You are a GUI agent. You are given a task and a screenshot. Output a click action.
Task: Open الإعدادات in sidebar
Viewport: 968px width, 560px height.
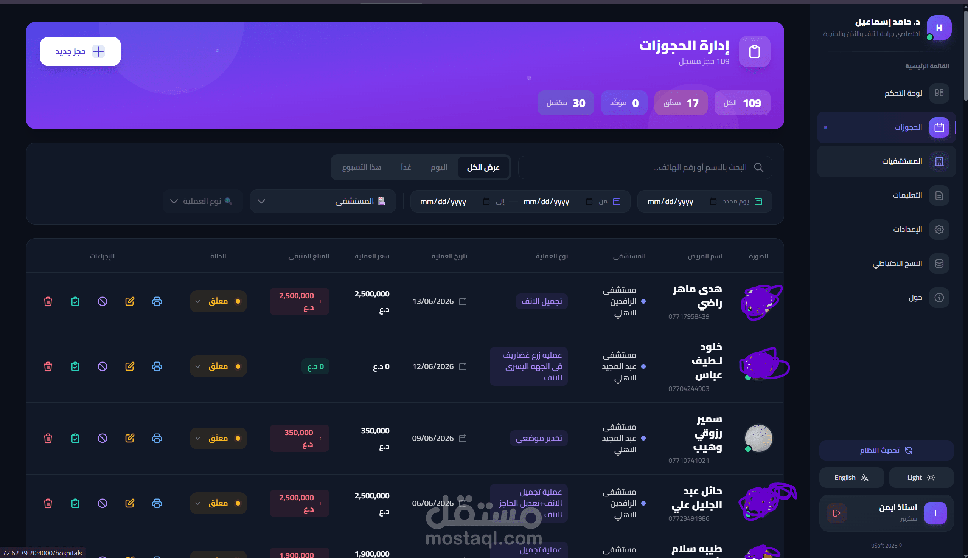point(886,230)
